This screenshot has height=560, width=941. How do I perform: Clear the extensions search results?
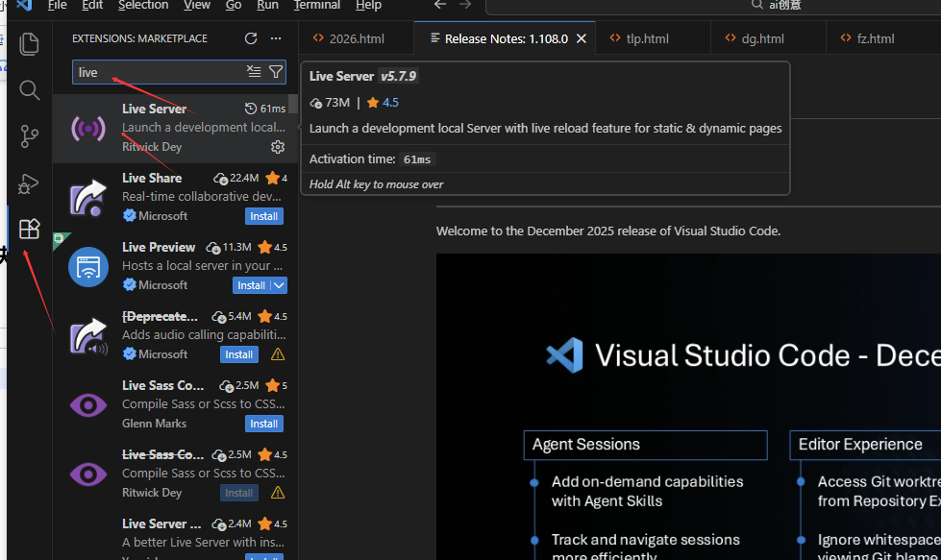point(254,72)
